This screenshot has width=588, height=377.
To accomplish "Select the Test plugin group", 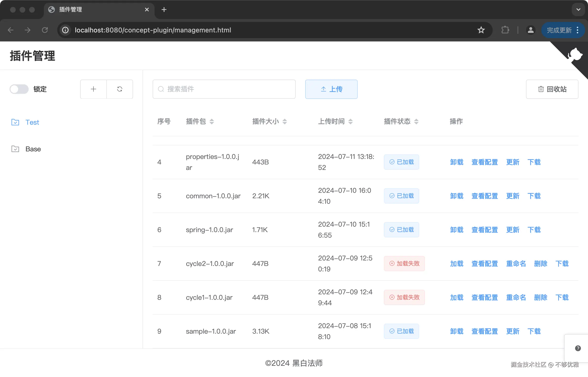I will point(32,122).
